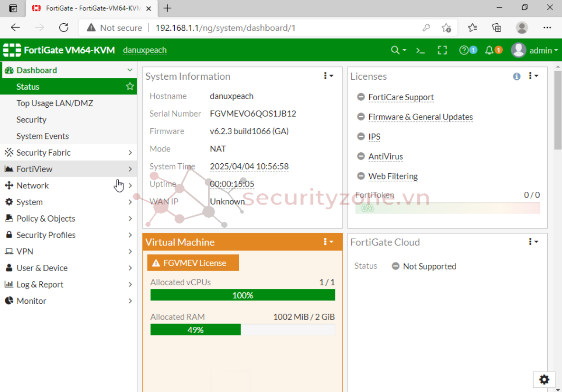
Task: Open the admin user dropdown
Action: pyautogui.click(x=534, y=50)
